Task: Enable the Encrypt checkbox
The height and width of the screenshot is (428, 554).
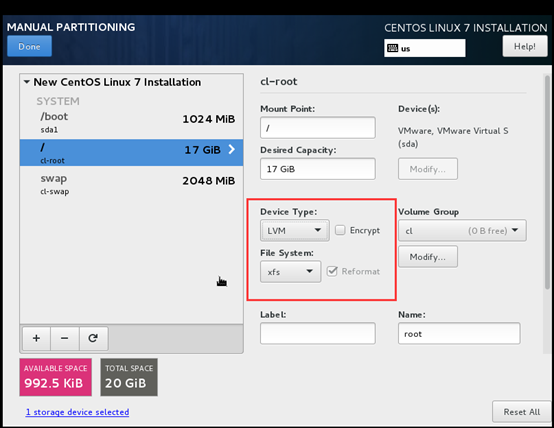Action: [x=340, y=230]
